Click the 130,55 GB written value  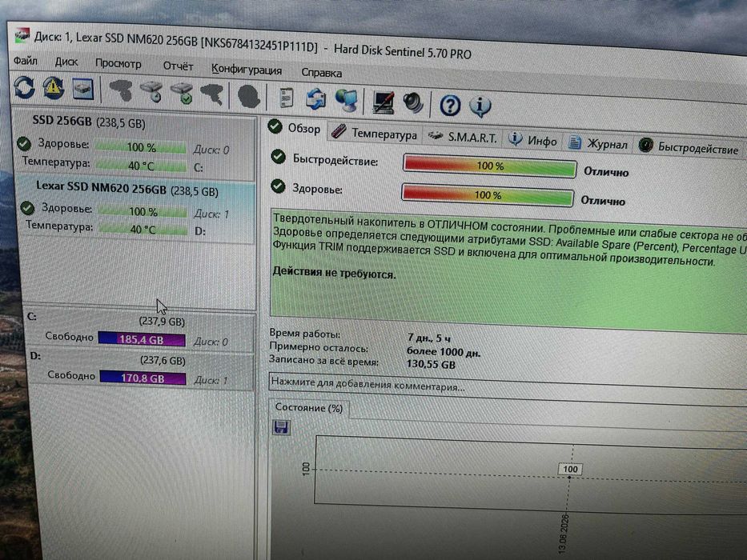coord(431,365)
